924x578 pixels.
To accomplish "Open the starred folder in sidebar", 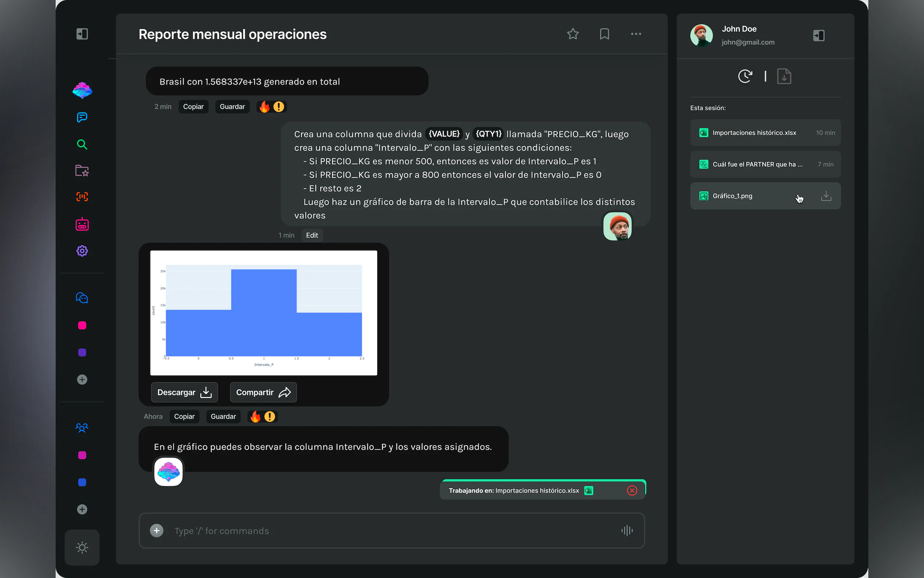I will click(82, 170).
